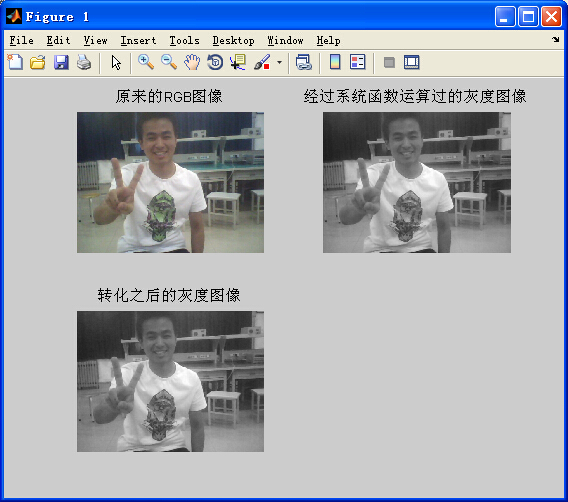Dock the figure using the corner arrow

point(556,39)
